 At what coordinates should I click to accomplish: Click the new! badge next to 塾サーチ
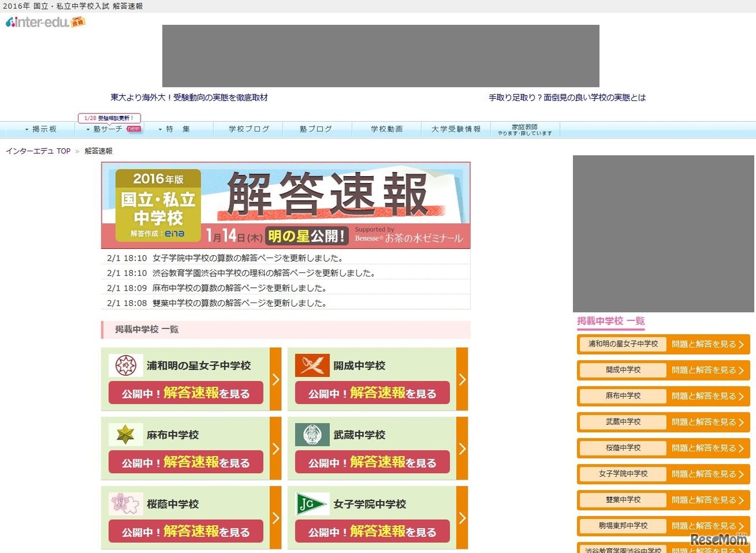134,129
